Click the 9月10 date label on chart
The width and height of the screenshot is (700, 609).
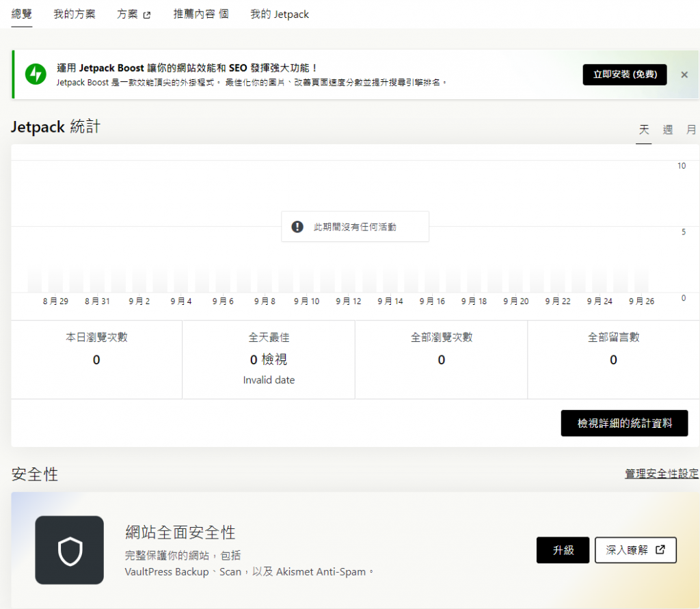coord(307,301)
